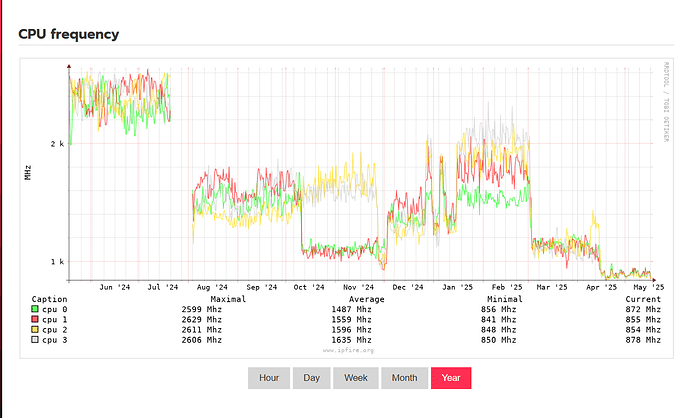This screenshot has width=690, height=418.
Task: Click the 'Sep '24' axis label
Action: [262, 287]
